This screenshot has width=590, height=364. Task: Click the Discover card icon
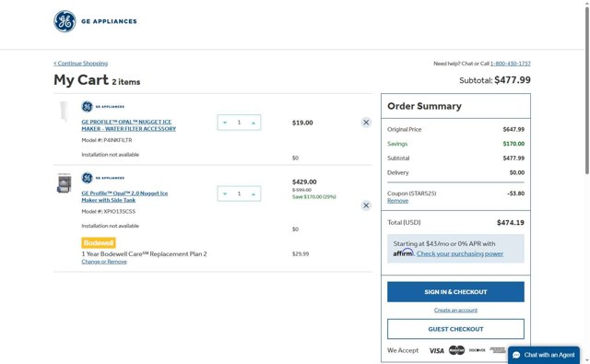tap(478, 350)
